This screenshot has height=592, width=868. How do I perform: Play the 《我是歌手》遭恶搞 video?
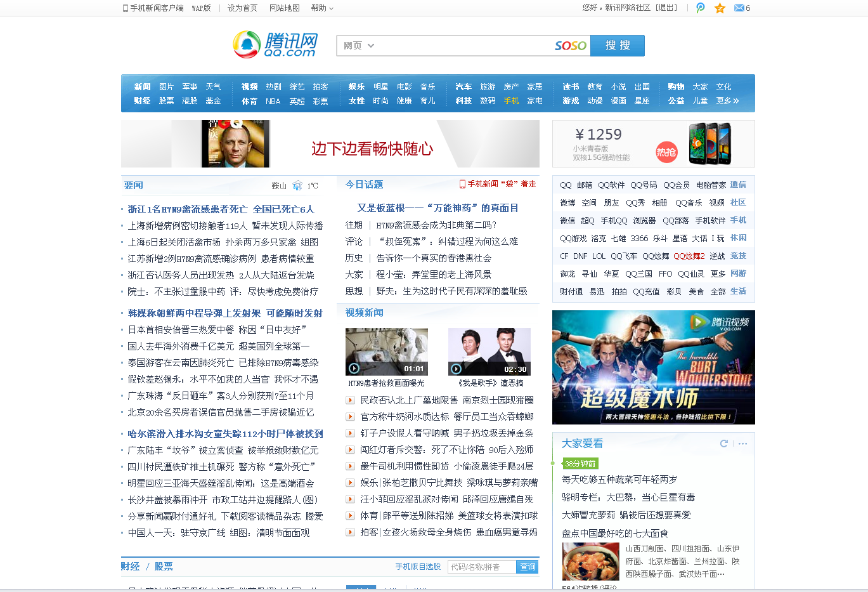click(489, 352)
